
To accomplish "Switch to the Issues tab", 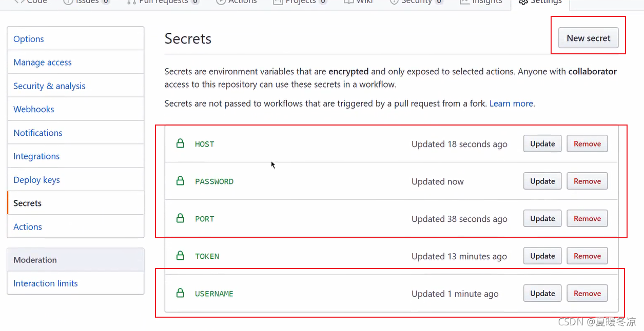I will click(x=86, y=2).
